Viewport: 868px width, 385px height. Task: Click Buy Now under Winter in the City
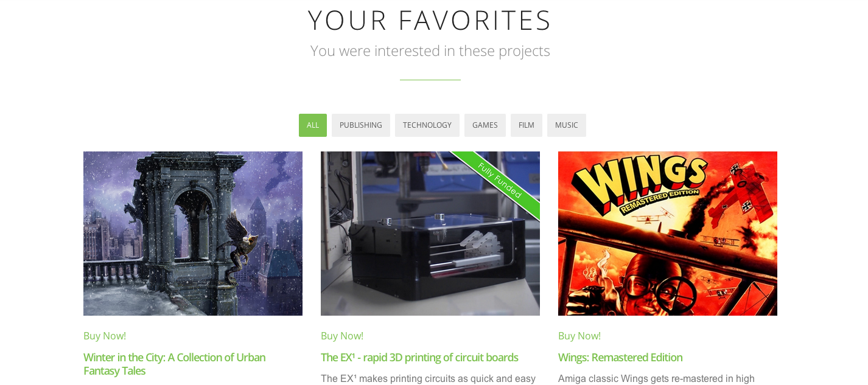(x=105, y=336)
